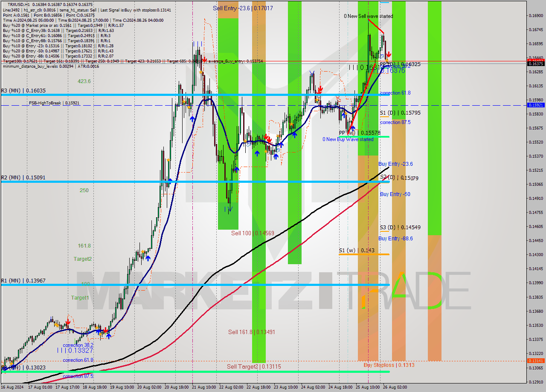Screen dimensions: 546x392
Task: Click the 'Target1' green label
Action: click(80, 298)
